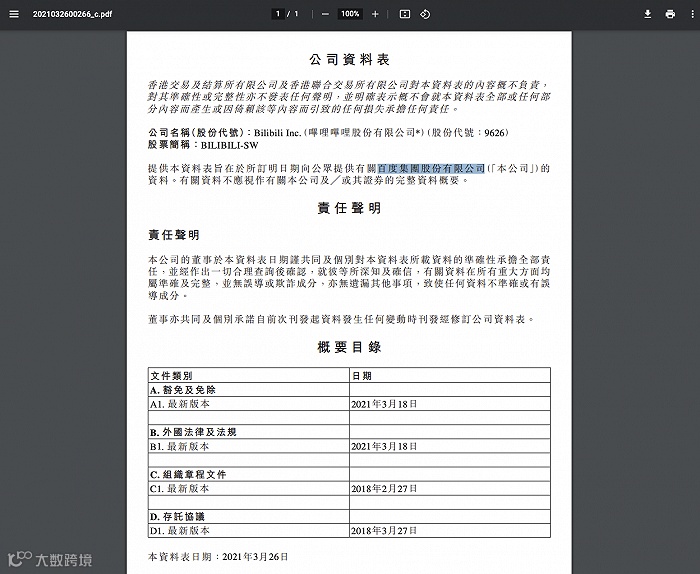Open the more actions menu
The width and height of the screenshot is (700, 574).
point(692,14)
